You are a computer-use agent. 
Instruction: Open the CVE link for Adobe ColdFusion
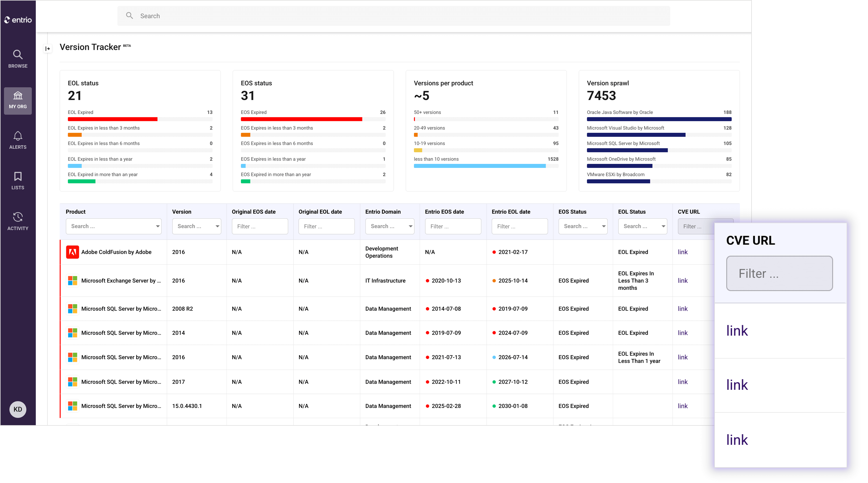point(682,252)
